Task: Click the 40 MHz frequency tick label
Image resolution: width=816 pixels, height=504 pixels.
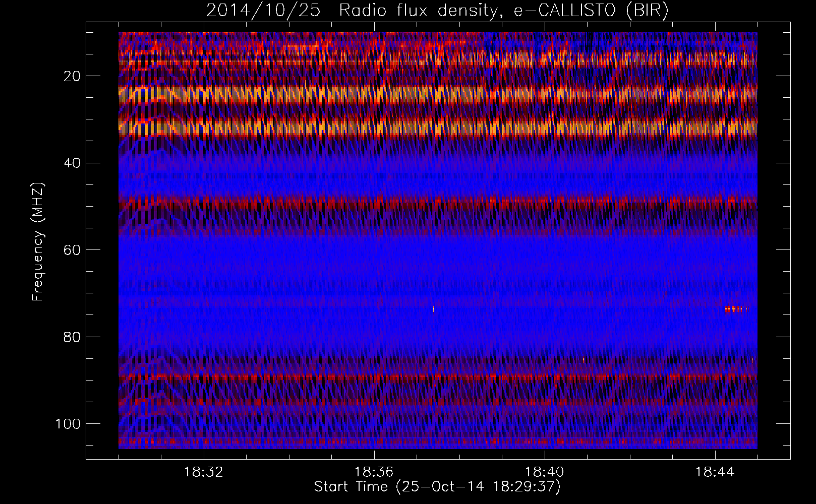Action: click(x=72, y=163)
